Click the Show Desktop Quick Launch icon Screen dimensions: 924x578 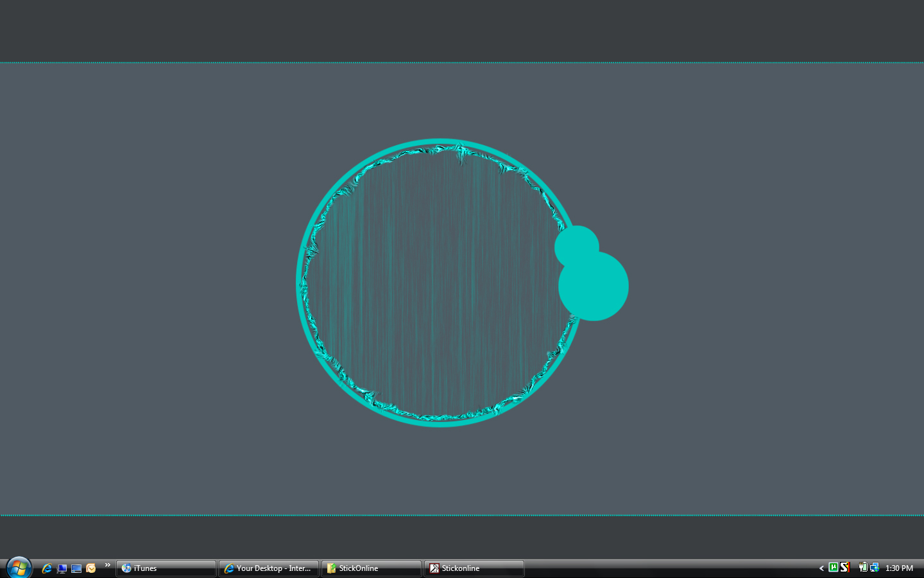point(62,568)
